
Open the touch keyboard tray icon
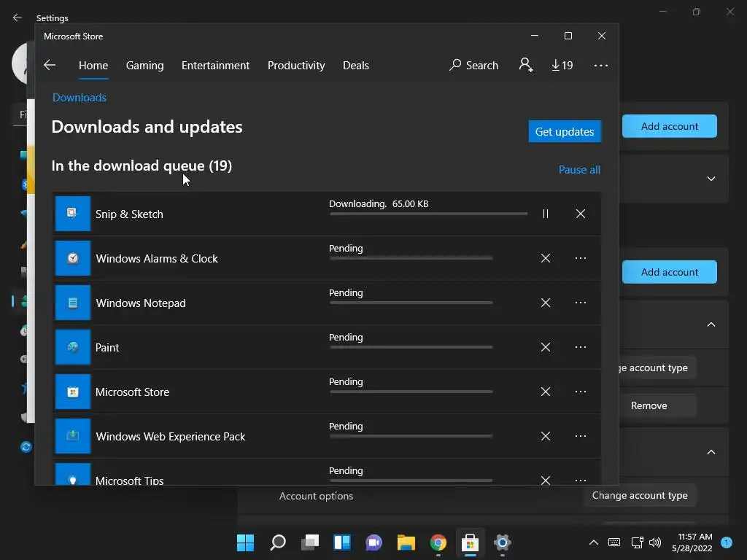pos(614,542)
